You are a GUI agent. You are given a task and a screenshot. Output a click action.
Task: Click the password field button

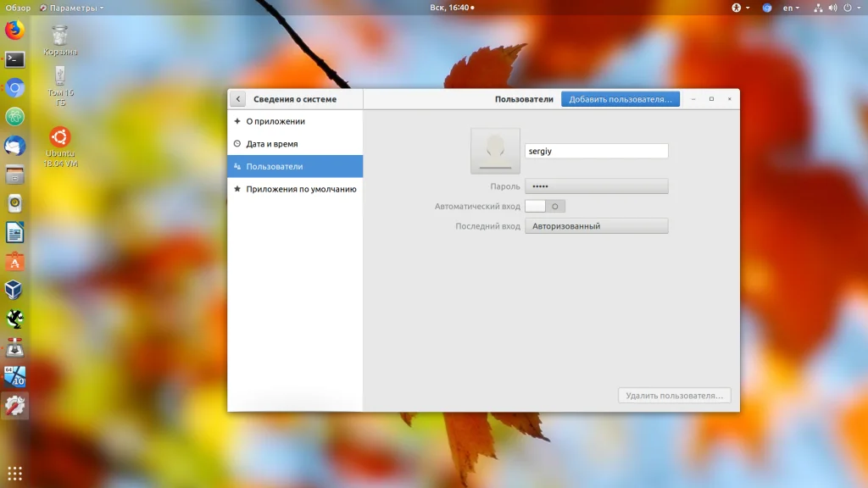pos(596,186)
